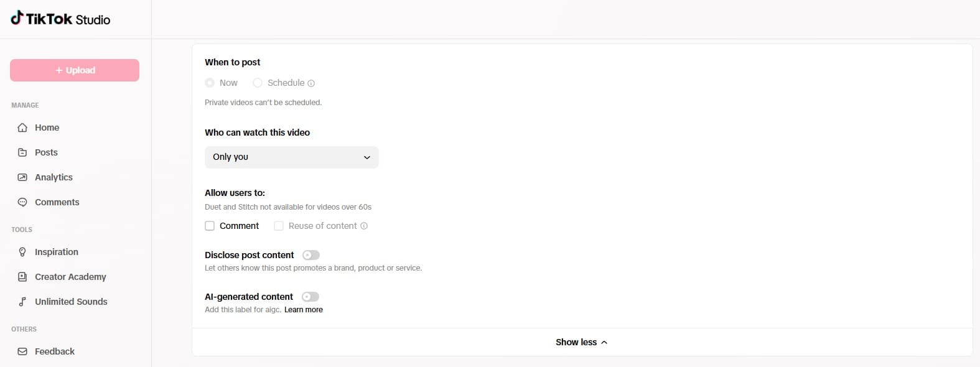Enable the Comment checkbox
Viewport: 980px width, 367px height.
click(210, 226)
